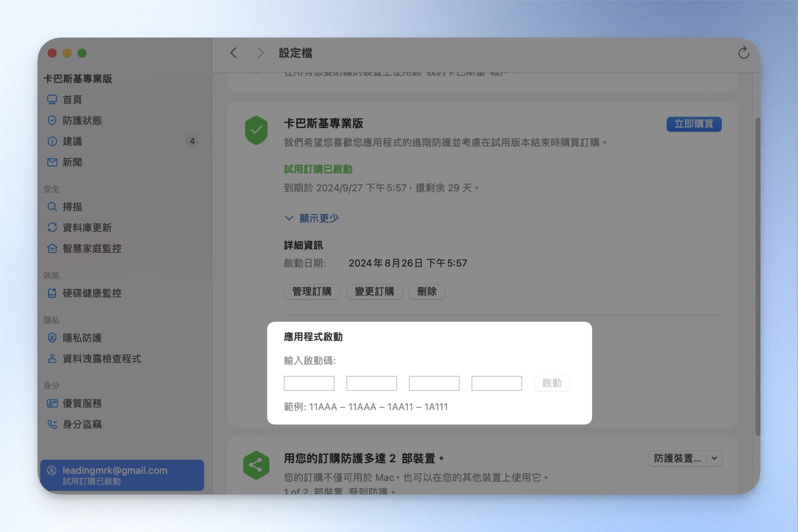Go forward with the right chevron arrow
Image resolution: width=798 pixels, height=532 pixels.
tap(260, 53)
